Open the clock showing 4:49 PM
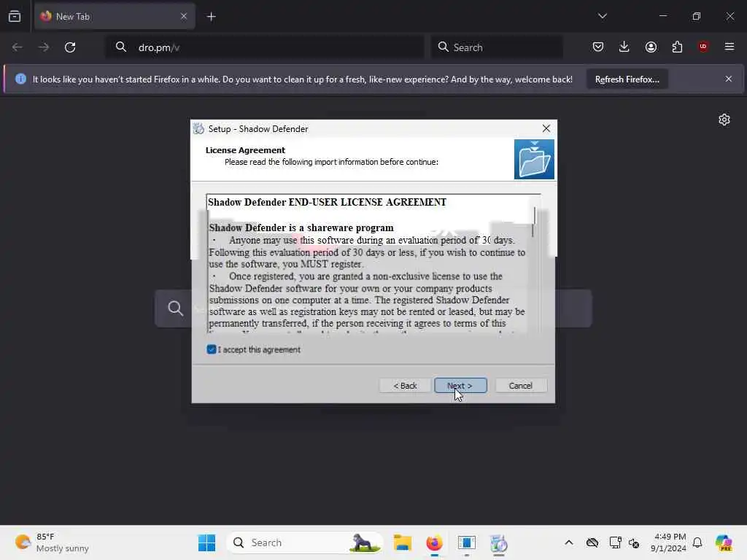The width and height of the screenshot is (747, 560). click(669, 542)
